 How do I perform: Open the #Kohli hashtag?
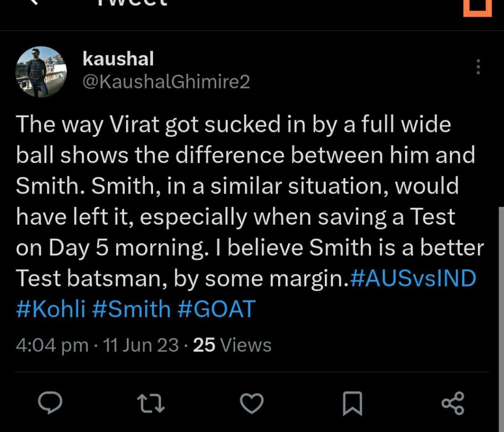click(51, 309)
